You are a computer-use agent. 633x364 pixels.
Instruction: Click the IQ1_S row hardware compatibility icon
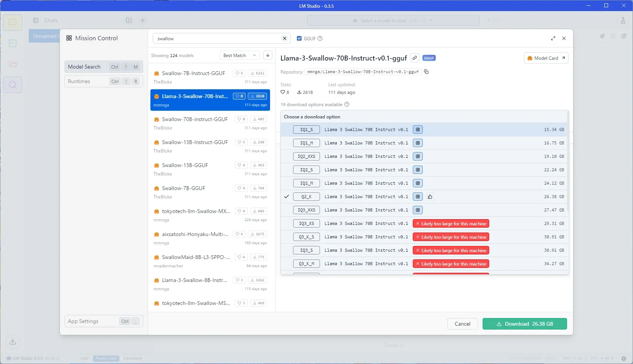click(418, 130)
